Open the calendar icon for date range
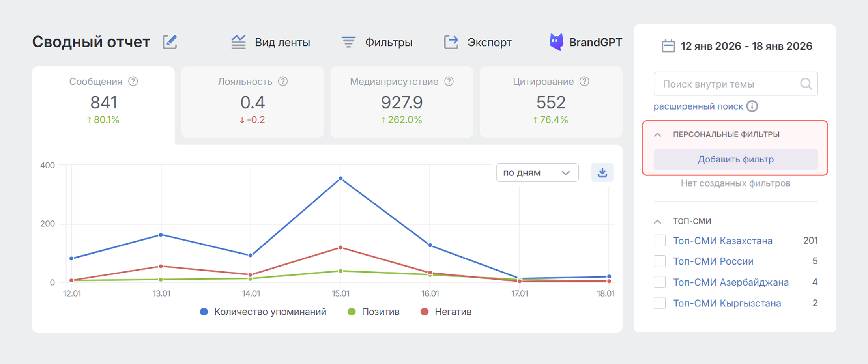 pyautogui.click(x=668, y=46)
